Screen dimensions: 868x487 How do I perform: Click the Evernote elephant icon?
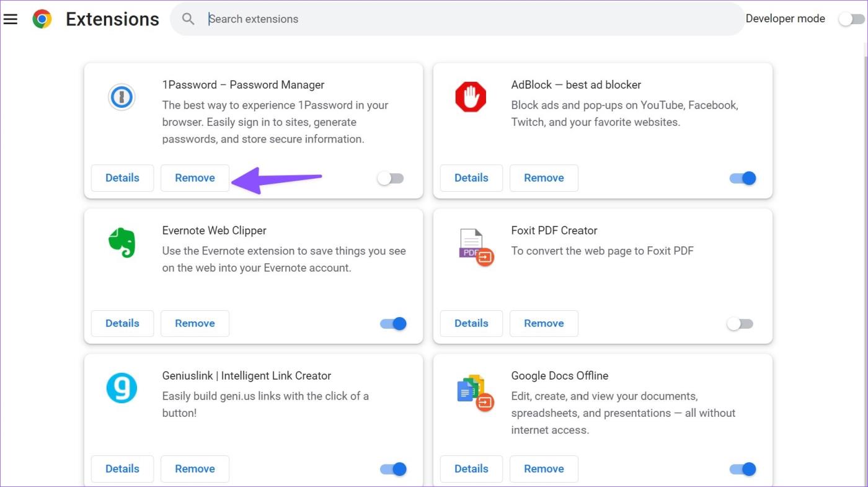pos(122,243)
